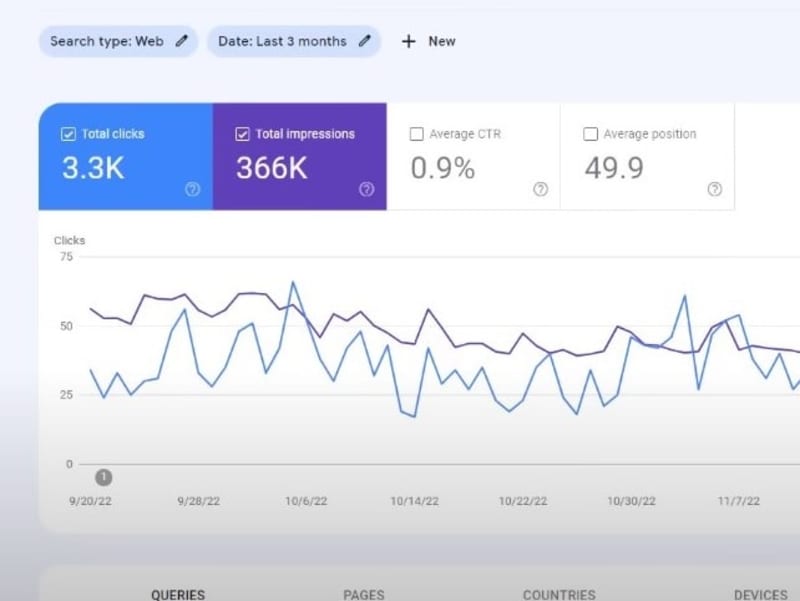800x601 pixels.
Task: Open help for Total impressions metric
Action: pos(366,189)
